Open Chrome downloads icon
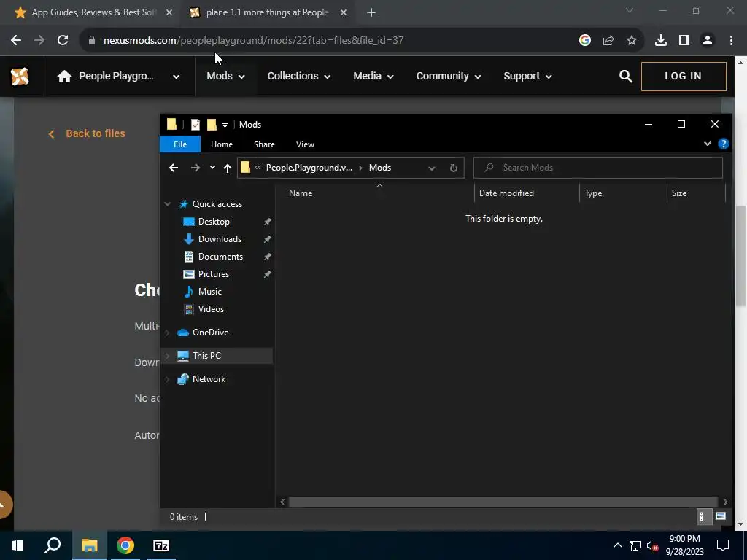Screen dimensions: 747x560 [660, 40]
